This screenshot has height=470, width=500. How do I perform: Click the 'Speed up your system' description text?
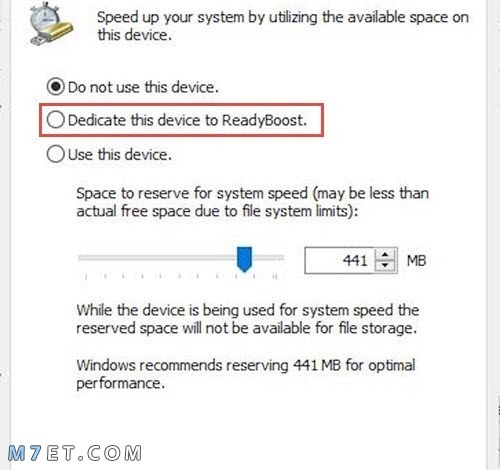283,26
